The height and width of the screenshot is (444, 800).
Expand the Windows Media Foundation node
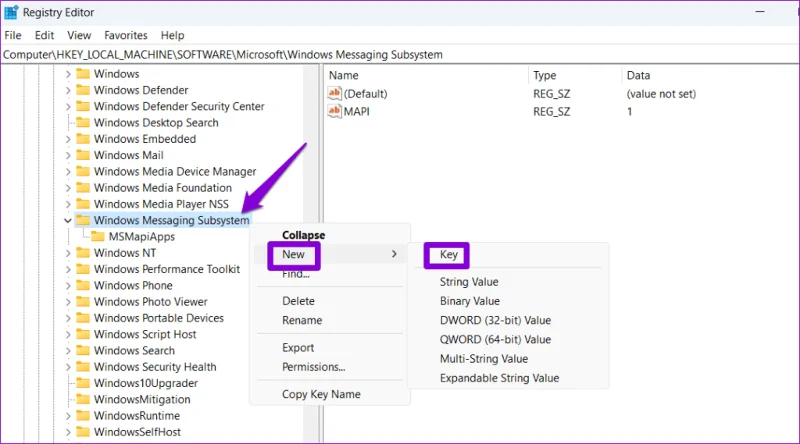click(68, 188)
